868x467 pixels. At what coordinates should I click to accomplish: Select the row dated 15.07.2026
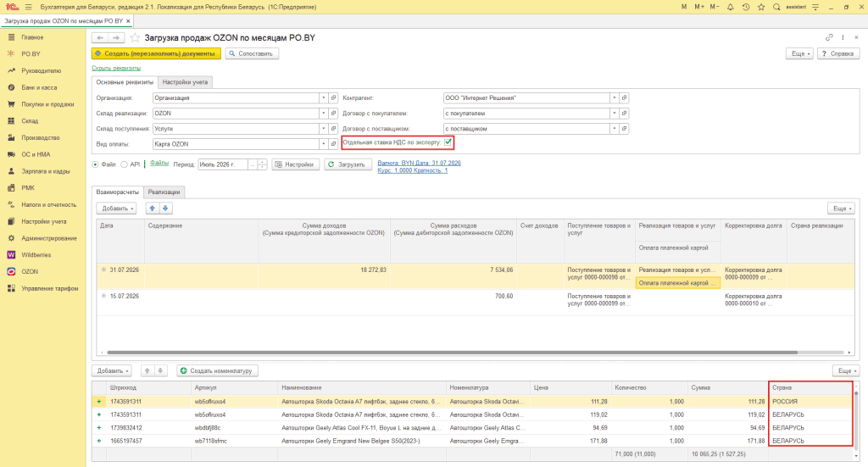(x=475, y=303)
